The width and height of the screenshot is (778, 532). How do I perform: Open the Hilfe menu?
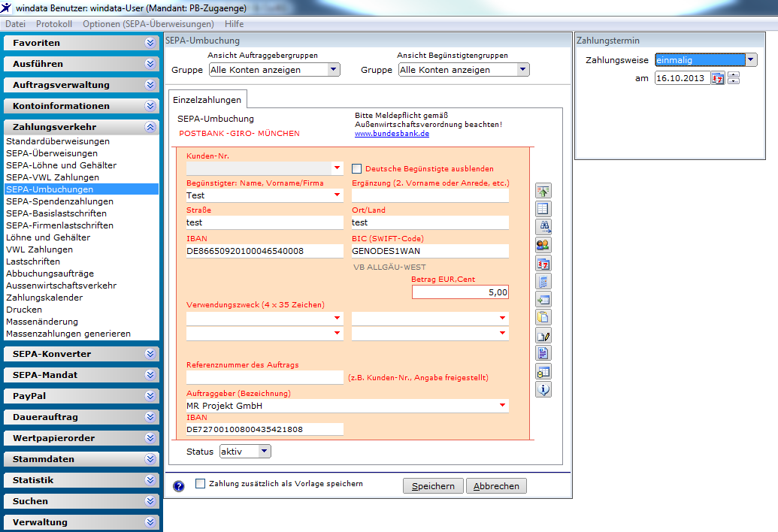coord(235,24)
